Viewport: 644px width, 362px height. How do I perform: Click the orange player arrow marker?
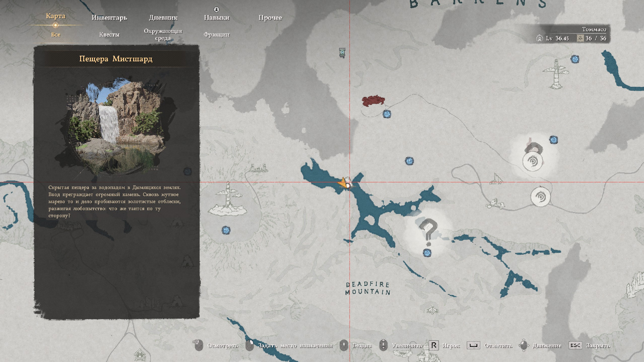(343, 183)
